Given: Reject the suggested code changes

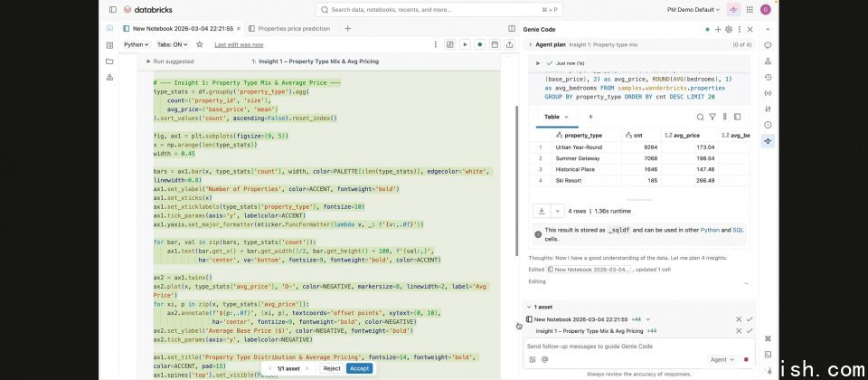Looking at the screenshot, I should pos(331,368).
